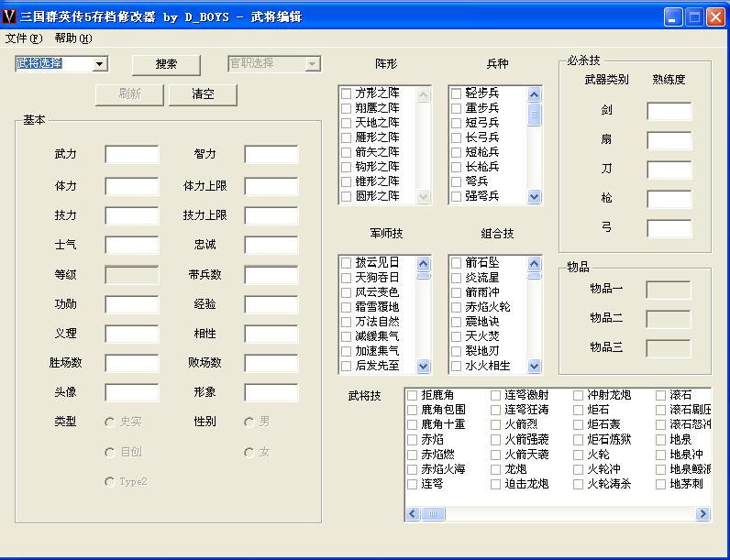Click the 智力 input field
Viewport: 730px width, 560px height.
[271, 154]
